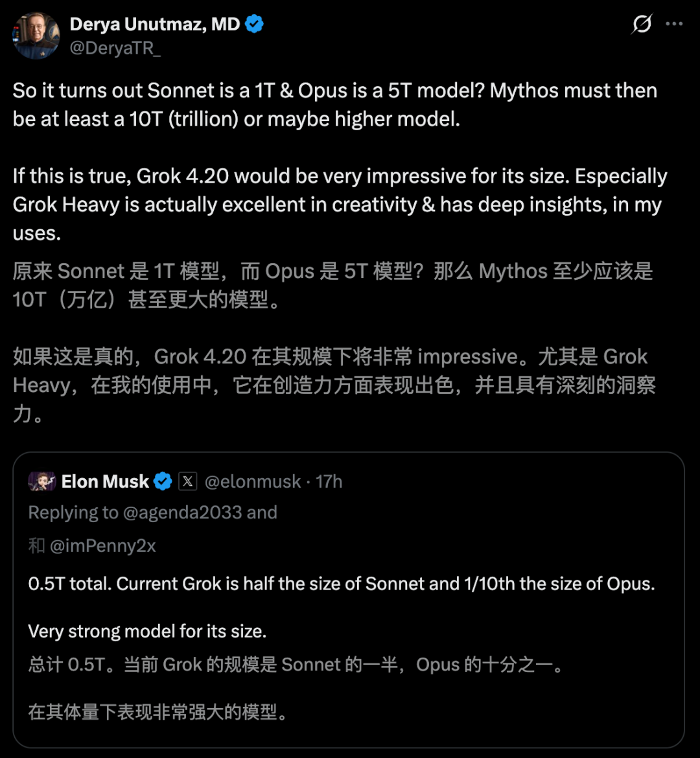Image resolution: width=700 pixels, height=758 pixels.
Task: Click Elon Musk's blue verified badge
Action: [x=162, y=481]
